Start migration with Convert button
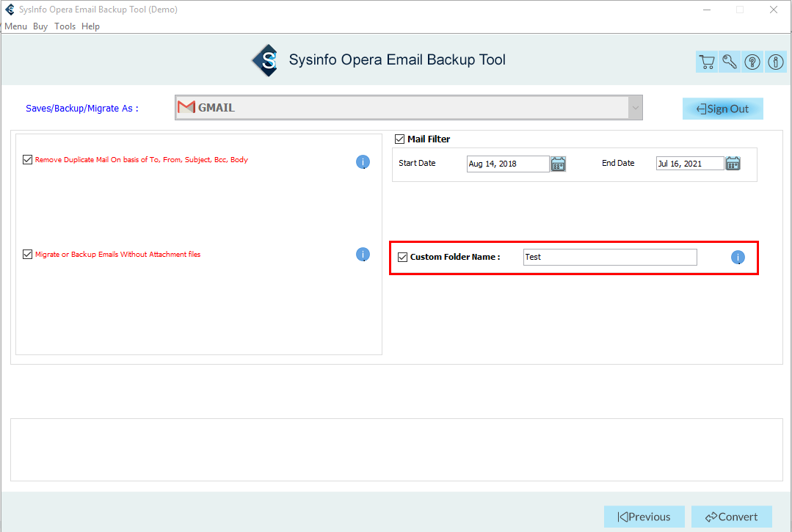 732,517
